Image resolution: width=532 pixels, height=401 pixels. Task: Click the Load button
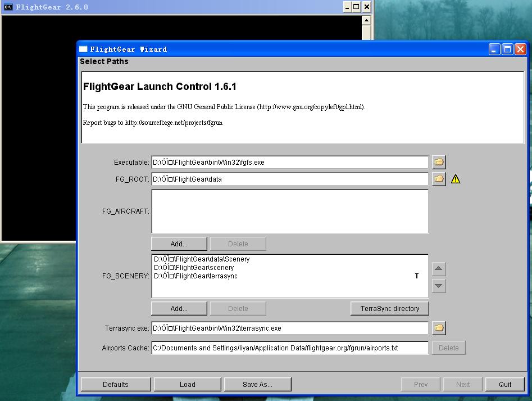187,384
